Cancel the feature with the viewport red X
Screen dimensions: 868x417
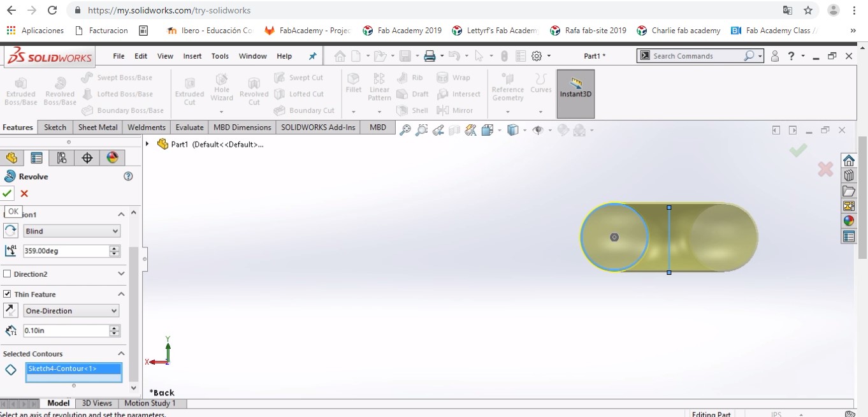[x=825, y=169]
